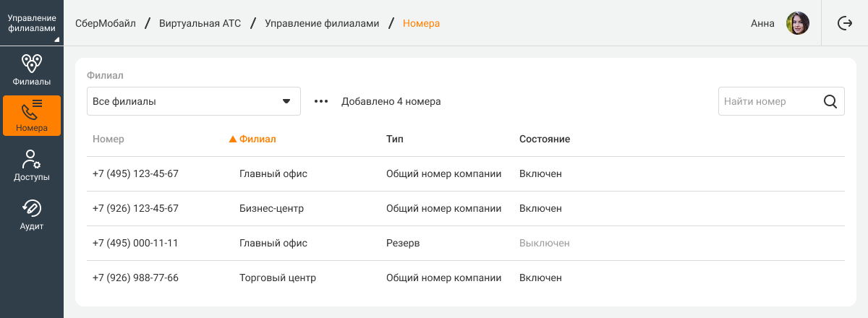
Task: Open Управление филиалами breadcrumb link
Action: 322,23
